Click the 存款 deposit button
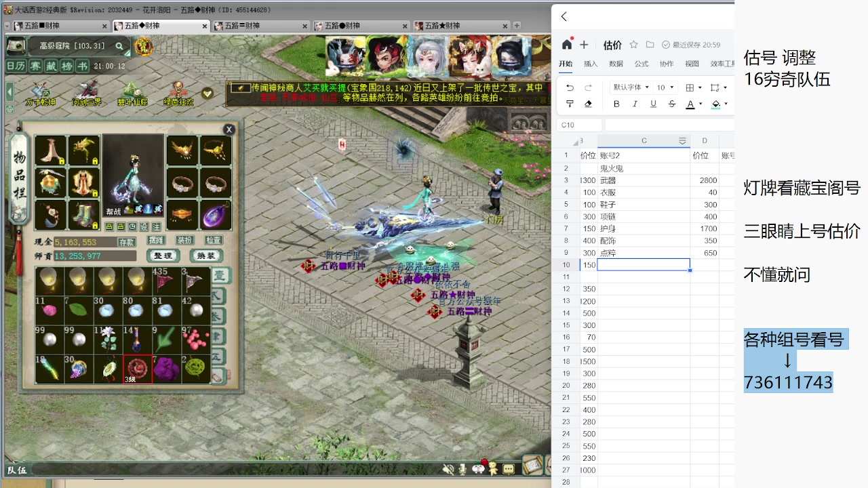Viewport: 868px width, 488px height. [126, 242]
